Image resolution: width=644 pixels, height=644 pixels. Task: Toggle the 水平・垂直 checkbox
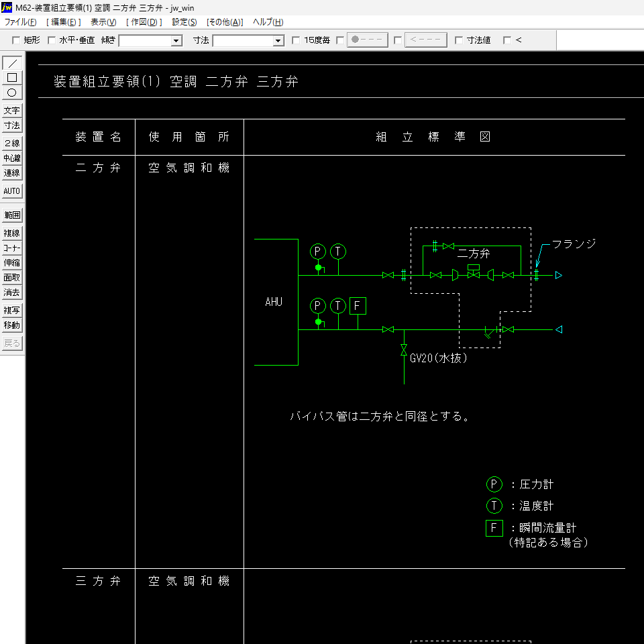point(52,40)
